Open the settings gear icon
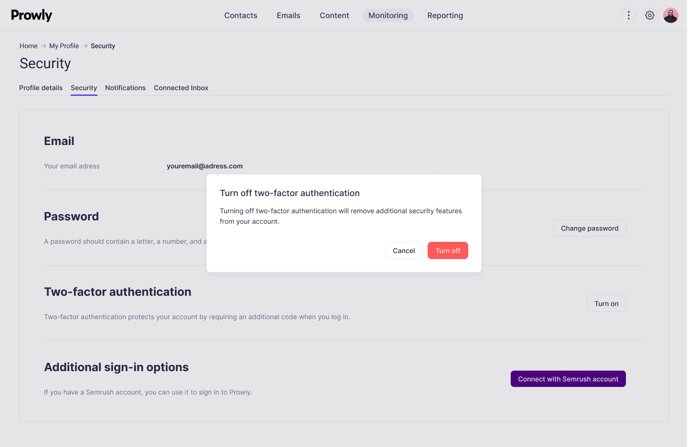688x447 pixels. point(649,15)
